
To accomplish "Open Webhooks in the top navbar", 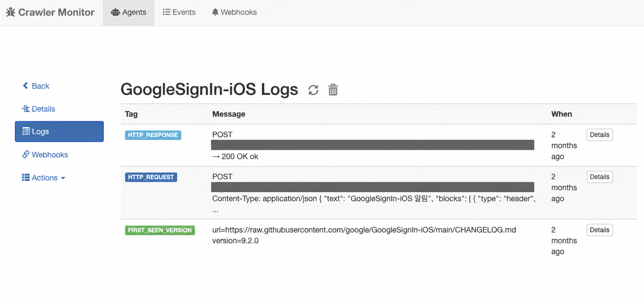I will (x=234, y=12).
